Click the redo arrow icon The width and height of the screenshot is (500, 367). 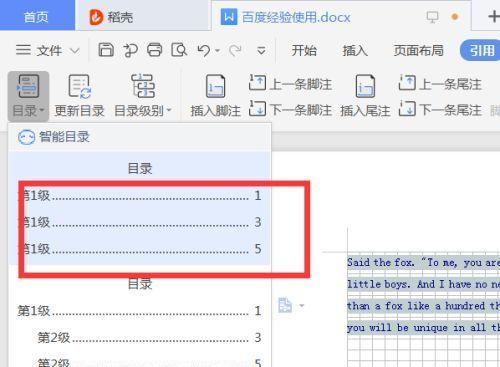[235, 51]
